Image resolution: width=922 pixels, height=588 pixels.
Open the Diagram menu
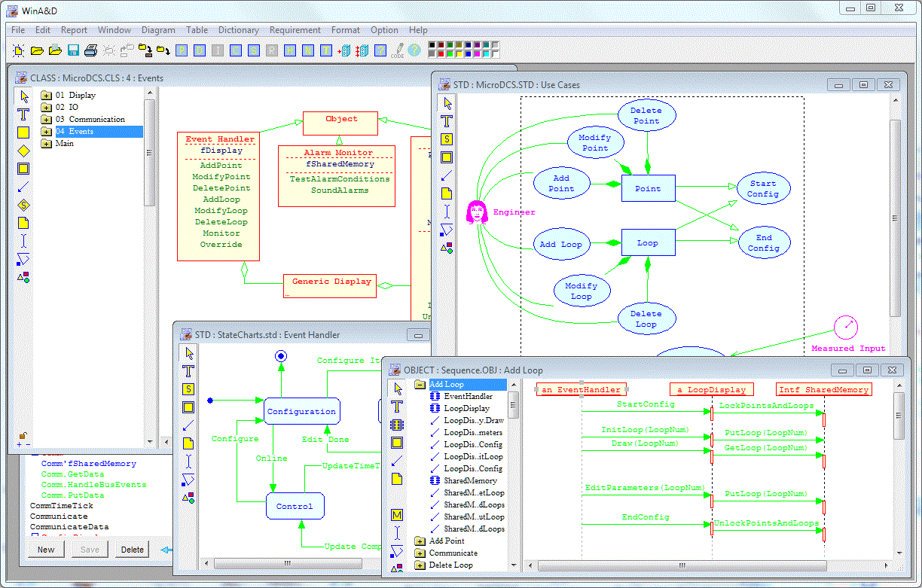[158, 30]
